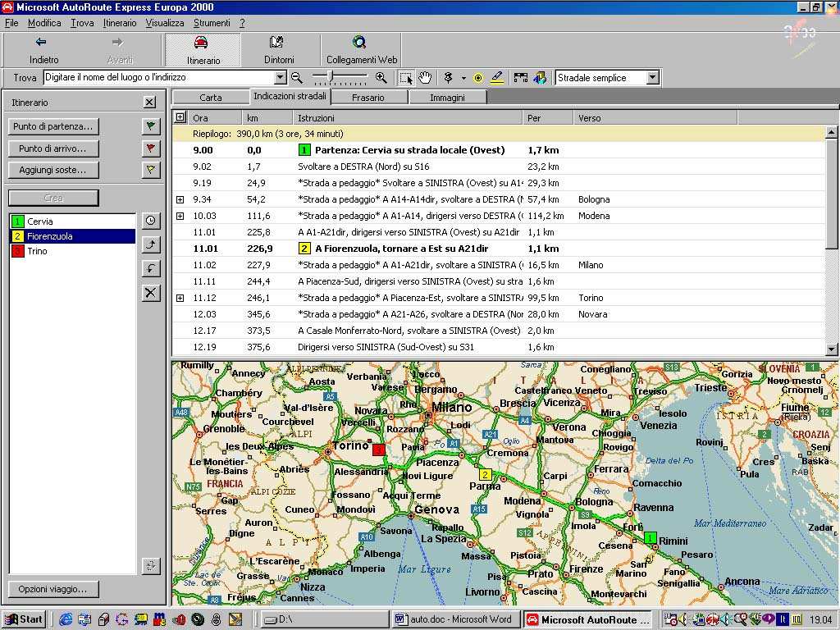Activate the selection rectangle tool
The width and height of the screenshot is (840, 630).
pyautogui.click(x=406, y=78)
